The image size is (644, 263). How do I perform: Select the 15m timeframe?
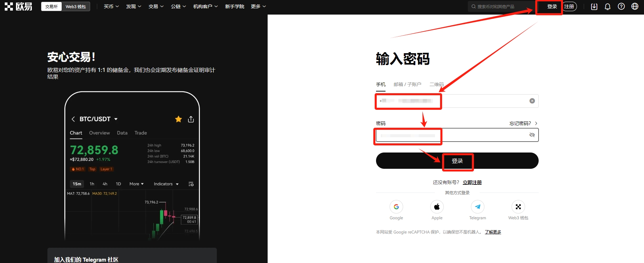(77, 184)
